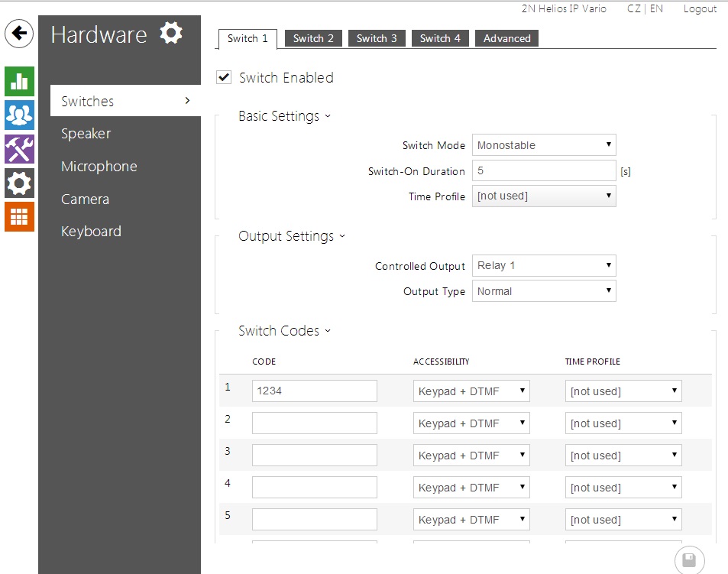Image resolution: width=728 pixels, height=574 pixels.
Task: Click the back arrow icon
Action: point(19,34)
